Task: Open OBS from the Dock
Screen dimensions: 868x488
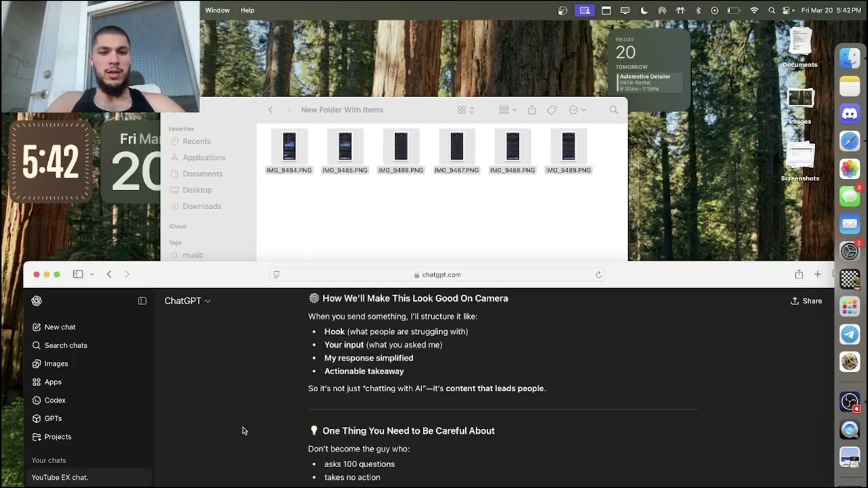Action: [850, 402]
